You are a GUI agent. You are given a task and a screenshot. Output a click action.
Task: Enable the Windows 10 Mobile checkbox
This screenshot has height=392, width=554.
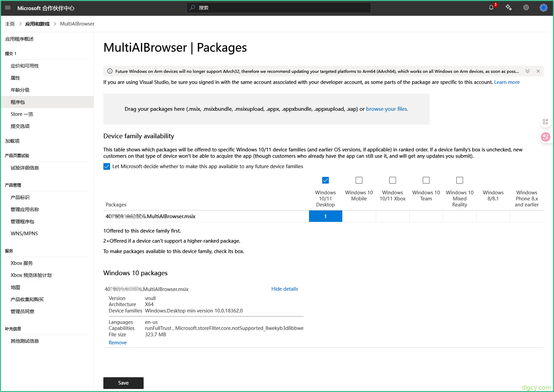pyautogui.click(x=359, y=180)
